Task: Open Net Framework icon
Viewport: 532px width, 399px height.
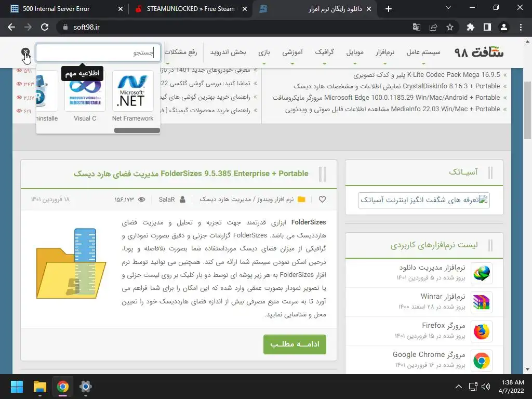Action: 132,91
